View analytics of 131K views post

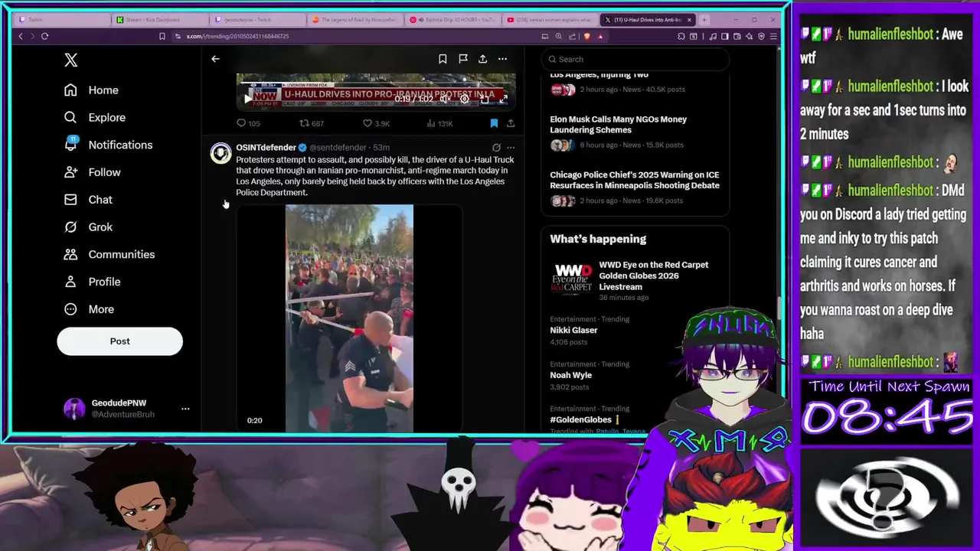point(439,123)
